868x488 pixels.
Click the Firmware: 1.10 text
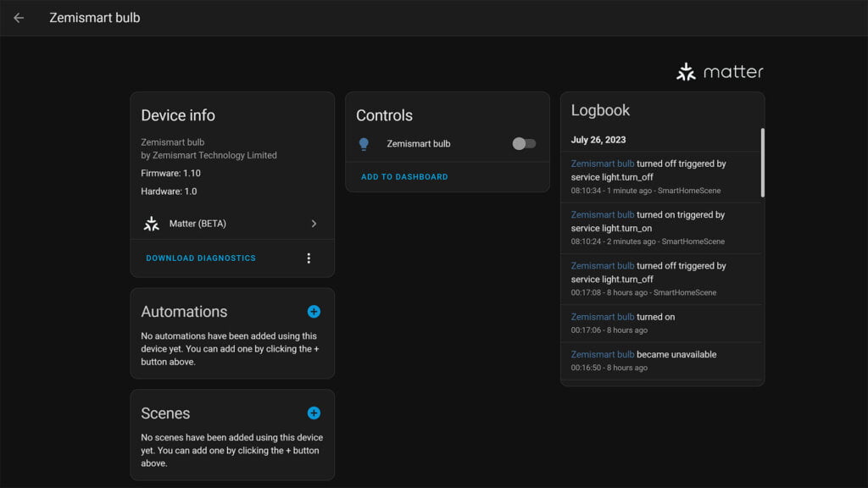pyautogui.click(x=170, y=173)
